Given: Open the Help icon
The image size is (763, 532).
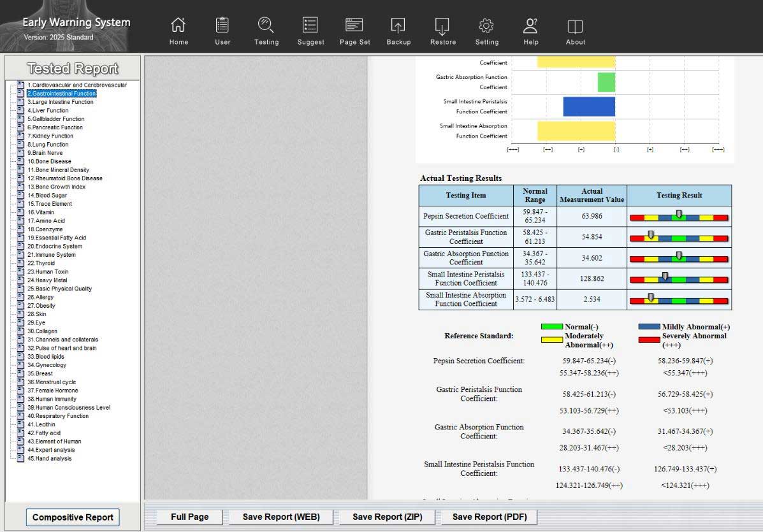Looking at the screenshot, I should pyautogui.click(x=530, y=25).
